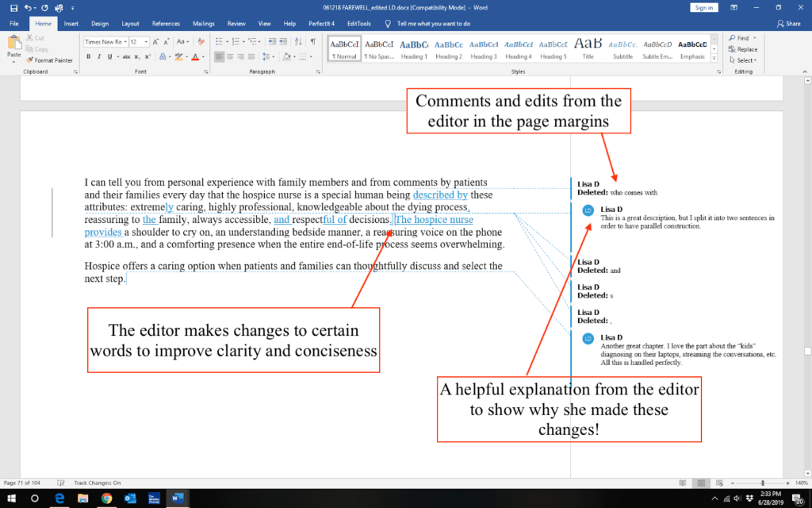Apply the Normal style
This screenshot has width=812, height=508.
coord(344,49)
